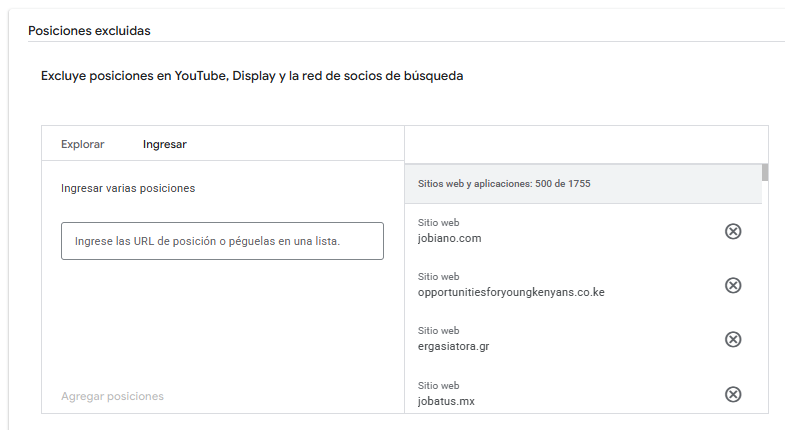This screenshot has width=785, height=430.
Task: Switch to the Explorar tab
Action: click(x=83, y=144)
